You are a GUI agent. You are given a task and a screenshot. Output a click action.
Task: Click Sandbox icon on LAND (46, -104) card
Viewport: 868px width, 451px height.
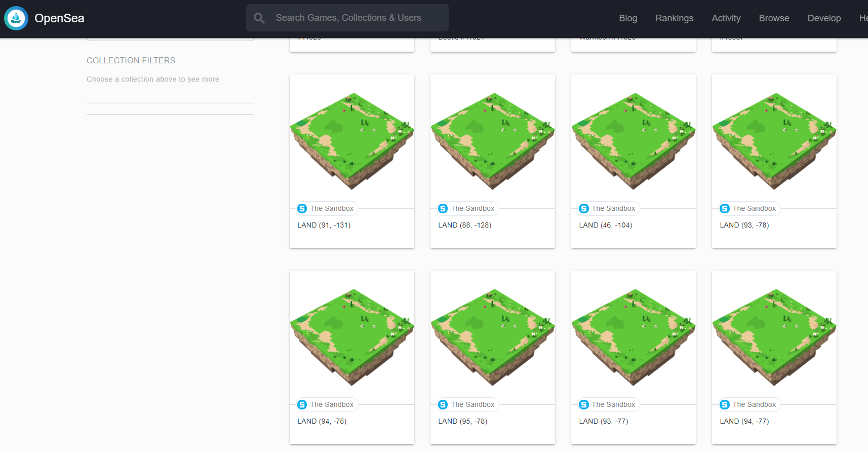[584, 208]
